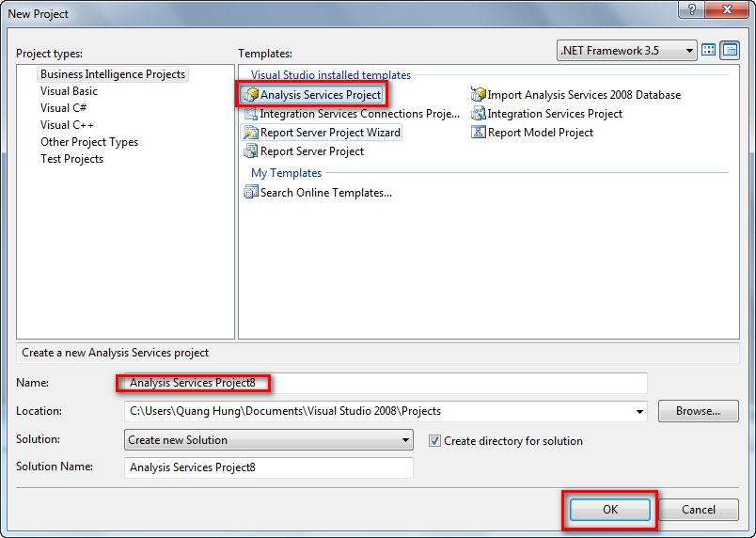Click into the Solution Name field
This screenshot has width=756, height=538.
[x=269, y=467]
